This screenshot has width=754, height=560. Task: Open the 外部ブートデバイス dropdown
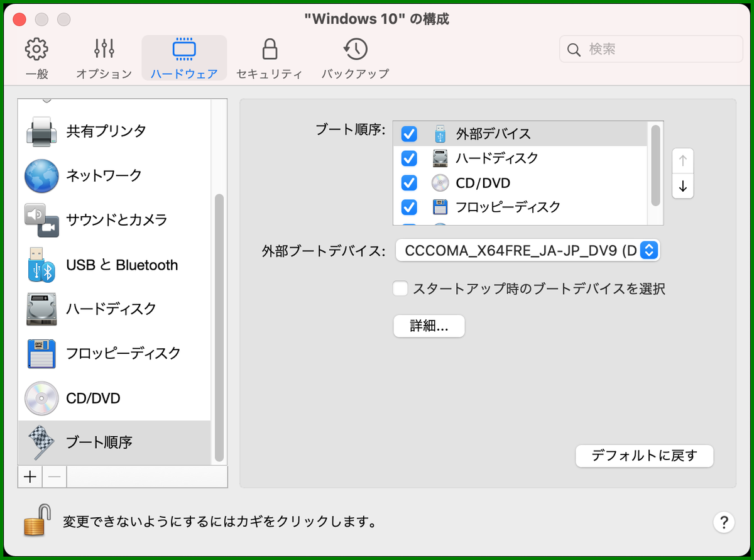pos(528,251)
